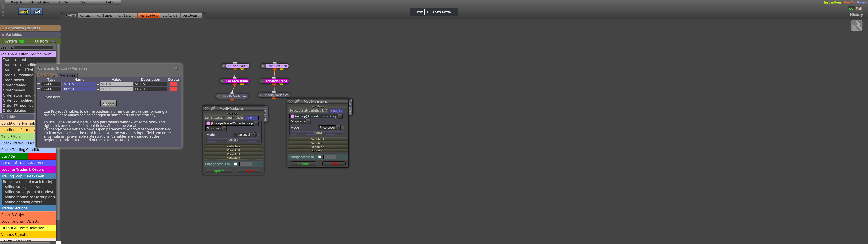Select 'Trailing stop (each trade)' block

coord(24,187)
